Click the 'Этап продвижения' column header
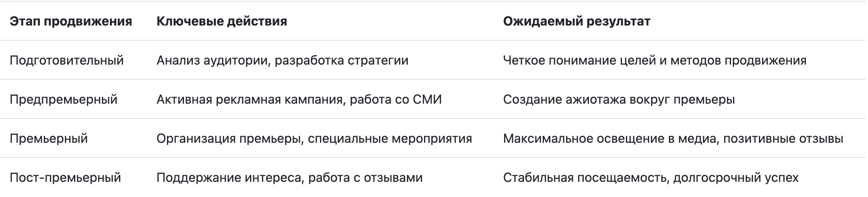 click(x=71, y=21)
